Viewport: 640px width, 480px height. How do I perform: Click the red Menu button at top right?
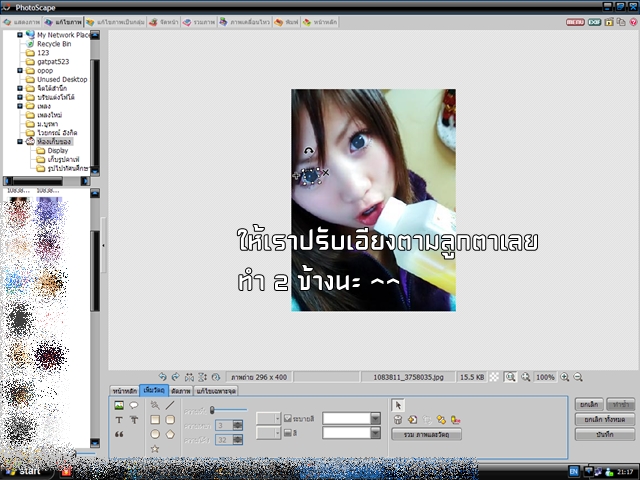(x=575, y=22)
